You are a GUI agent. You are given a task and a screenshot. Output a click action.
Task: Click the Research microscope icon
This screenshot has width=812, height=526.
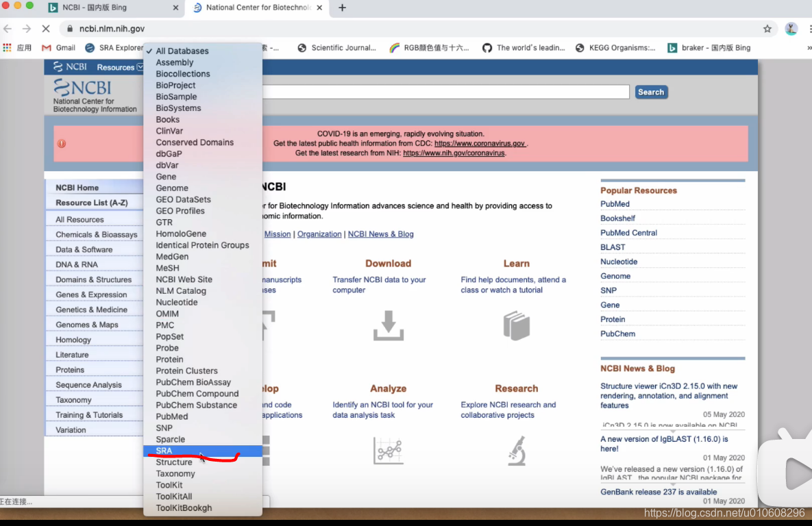(516, 451)
